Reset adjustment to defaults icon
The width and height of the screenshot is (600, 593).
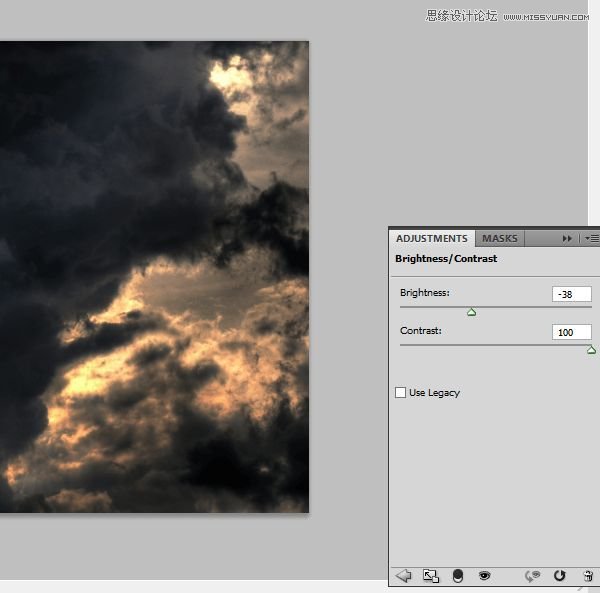[x=560, y=575]
